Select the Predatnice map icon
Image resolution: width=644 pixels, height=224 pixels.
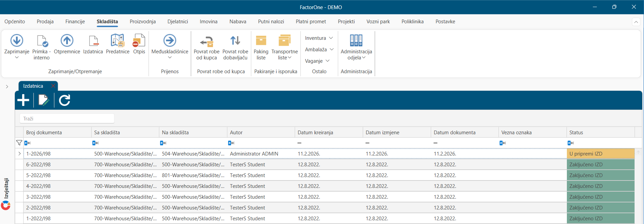point(118,40)
